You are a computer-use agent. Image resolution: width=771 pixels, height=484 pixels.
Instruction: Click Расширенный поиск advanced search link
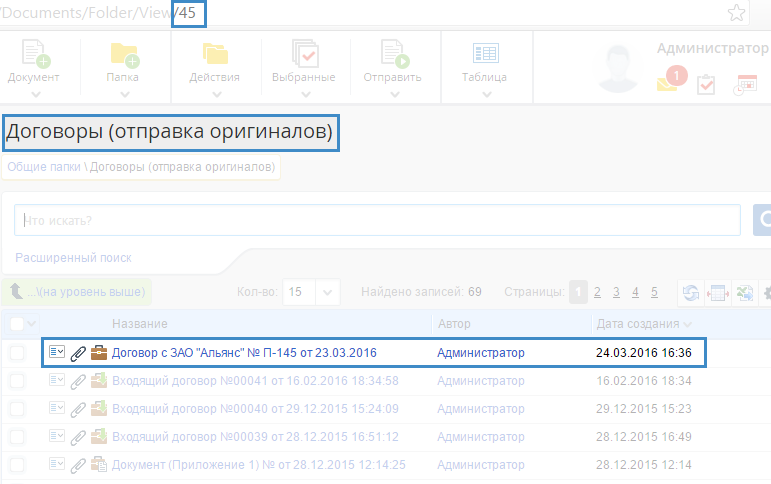click(73, 258)
